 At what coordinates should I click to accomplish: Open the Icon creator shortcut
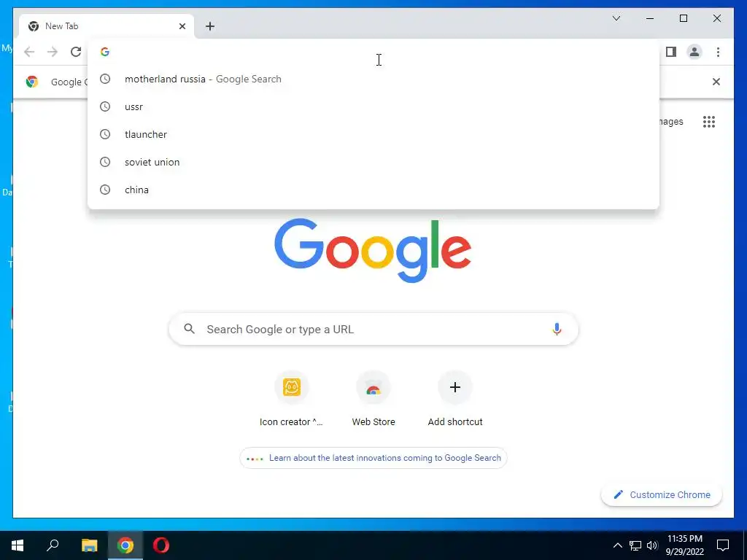(x=292, y=400)
